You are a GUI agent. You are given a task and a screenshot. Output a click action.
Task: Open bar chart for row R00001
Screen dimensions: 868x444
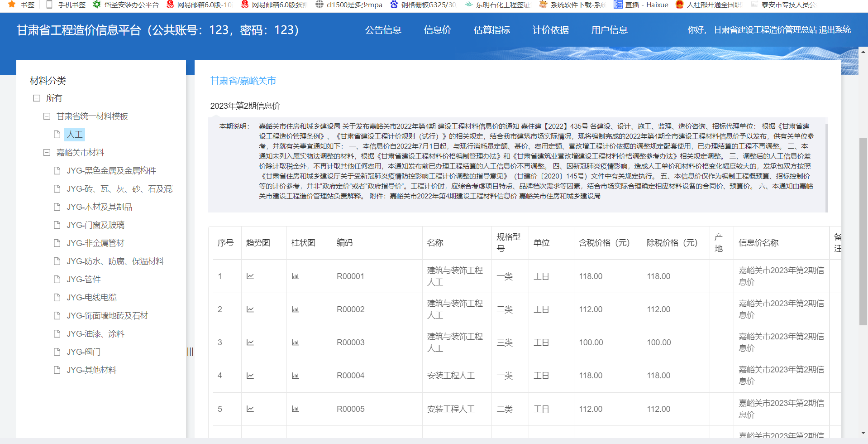click(295, 276)
